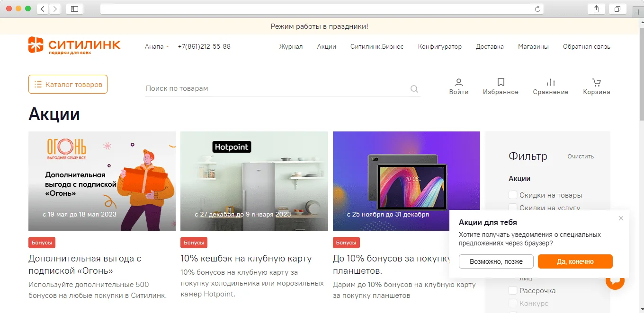The image size is (644, 313).
Task: Open a new browser tab
Action: tap(638, 12)
